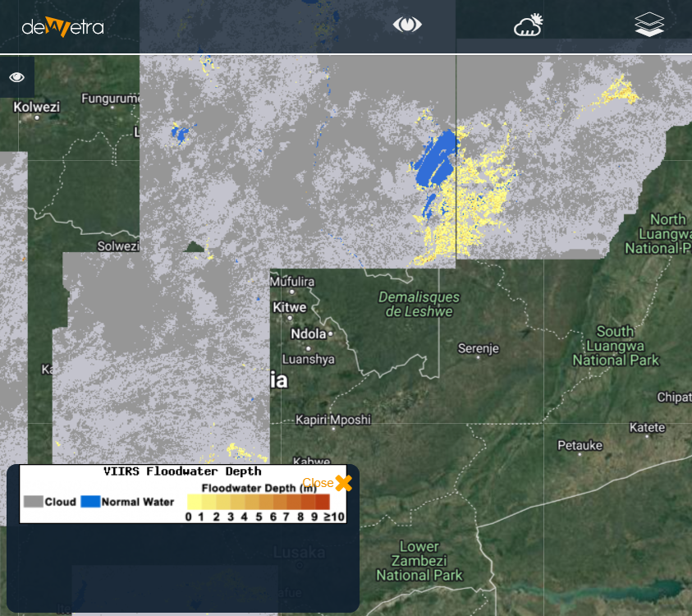Click the Katete town label

(x=647, y=427)
